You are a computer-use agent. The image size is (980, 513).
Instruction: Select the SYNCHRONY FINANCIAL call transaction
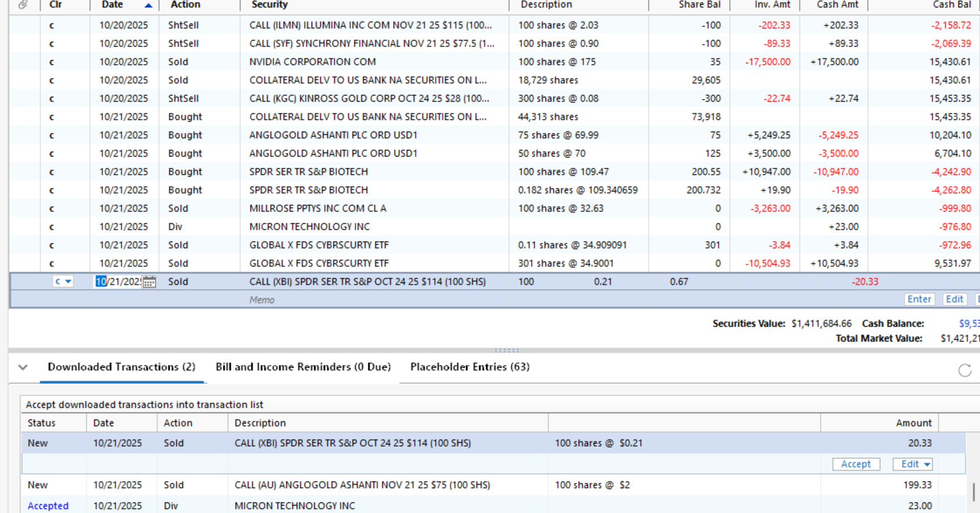[x=495, y=44]
